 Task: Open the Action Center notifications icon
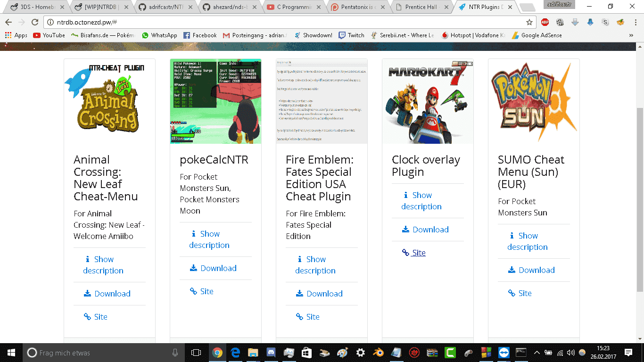pyautogui.click(x=628, y=353)
